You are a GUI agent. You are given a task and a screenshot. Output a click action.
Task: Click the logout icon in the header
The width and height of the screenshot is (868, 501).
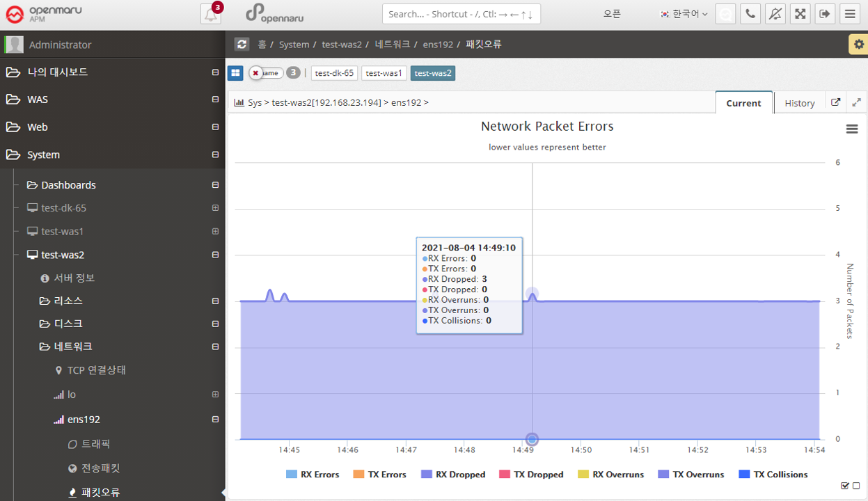pyautogui.click(x=825, y=14)
